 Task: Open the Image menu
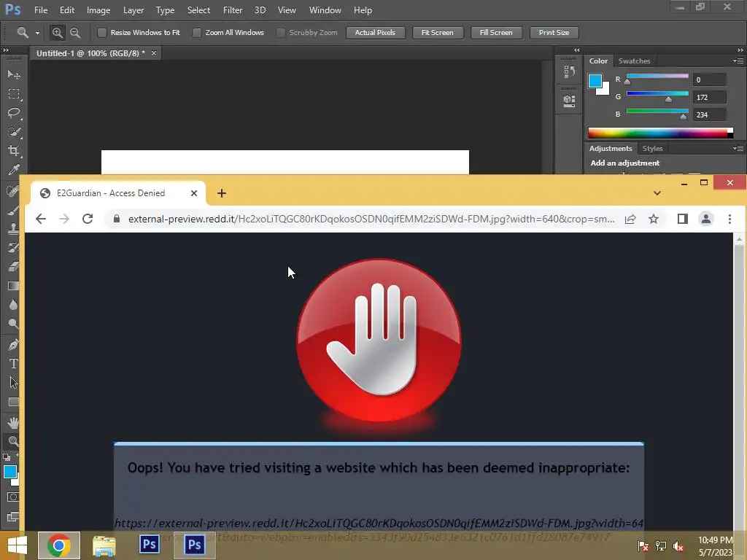click(98, 10)
